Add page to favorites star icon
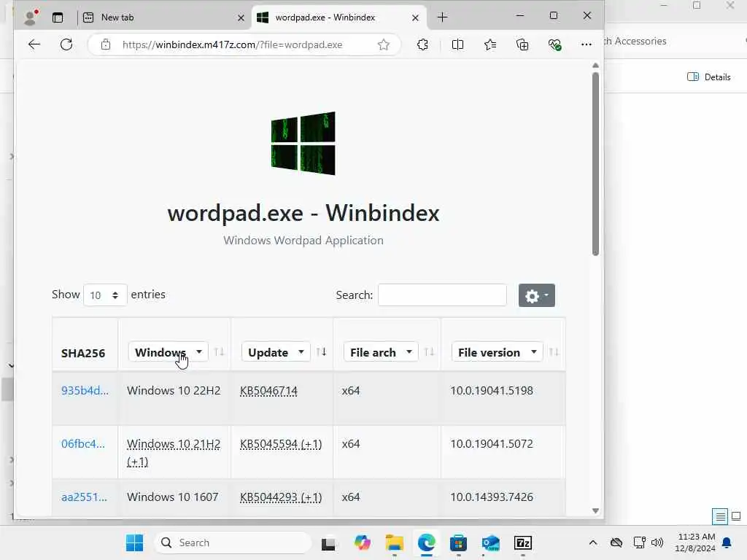This screenshot has height=560, width=747. point(384,44)
